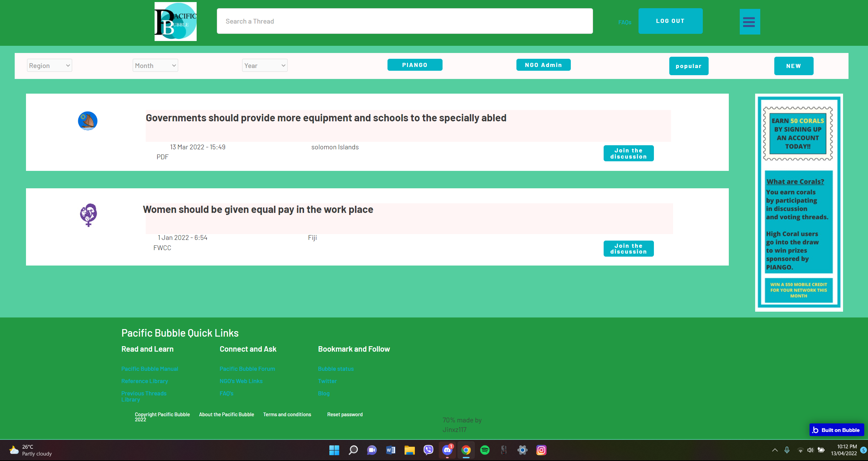Viewport: 868px width, 461px height.
Task: Expand the Year dropdown
Action: pos(265,66)
